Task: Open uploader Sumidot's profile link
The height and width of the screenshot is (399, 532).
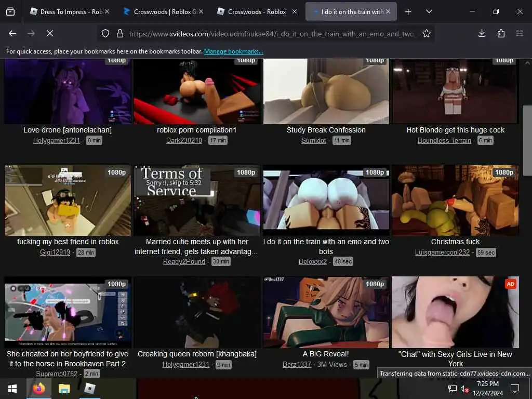Action: tap(313, 140)
